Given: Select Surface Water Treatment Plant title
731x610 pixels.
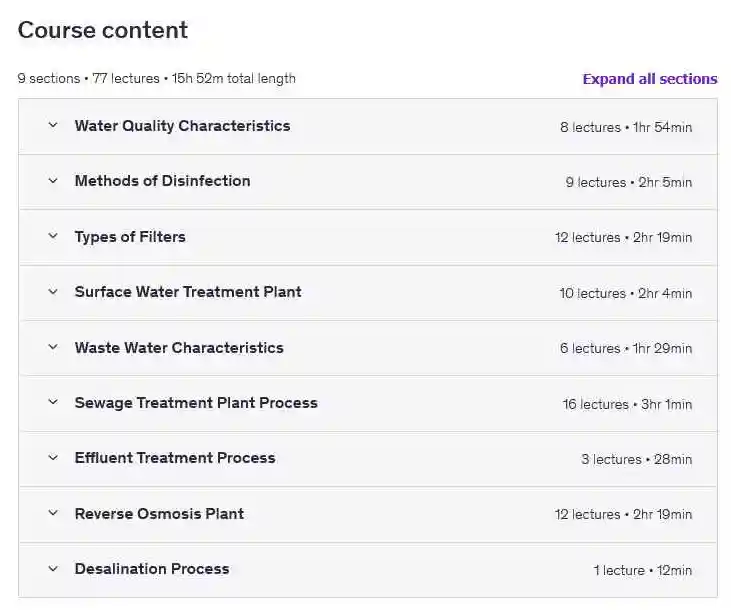Looking at the screenshot, I should (188, 292).
